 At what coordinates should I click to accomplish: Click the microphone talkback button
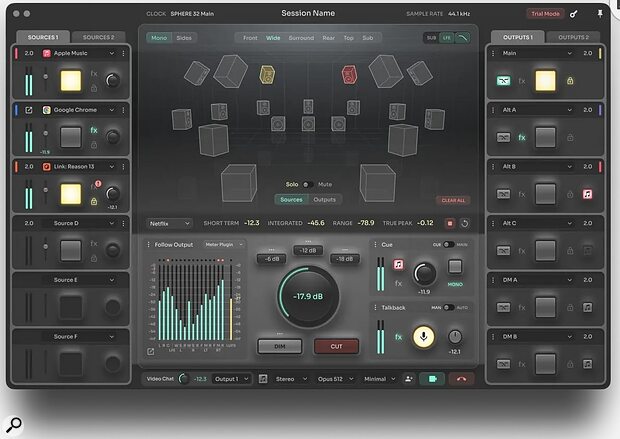point(423,337)
